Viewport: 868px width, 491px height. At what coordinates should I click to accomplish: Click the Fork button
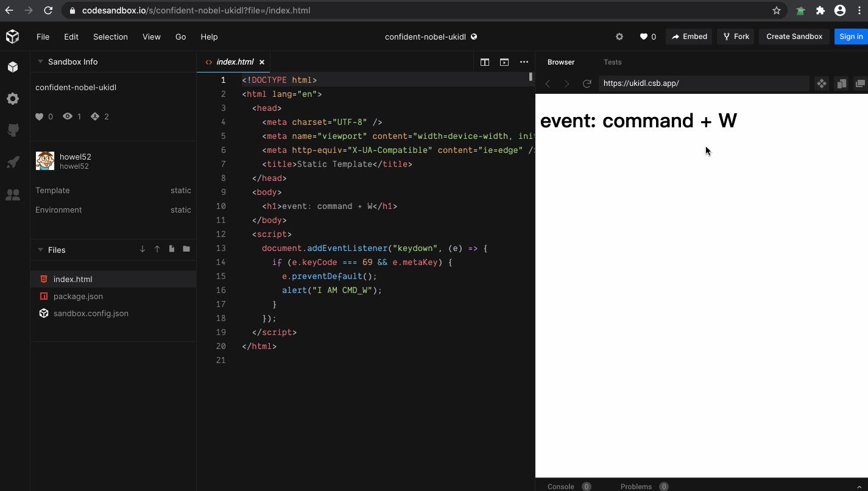pyautogui.click(x=736, y=37)
